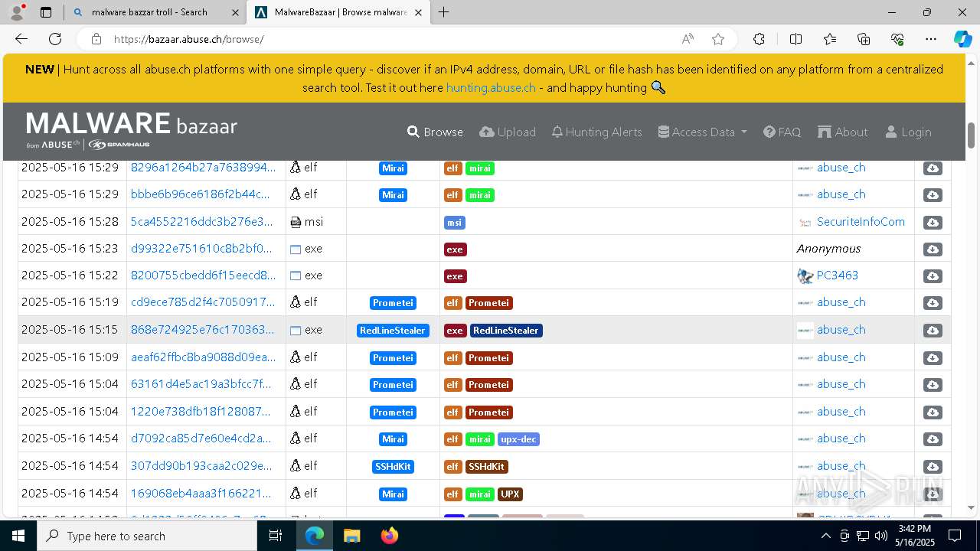Viewport: 980px width, 551px height.
Task: Open the Favorites list icon
Action: coord(830,39)
